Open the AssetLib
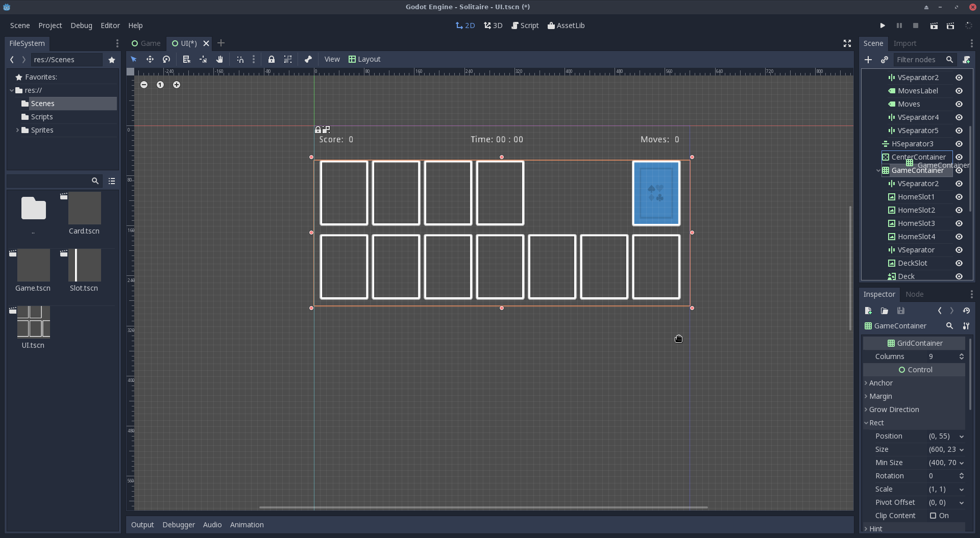Screen dimensions: 980x538 point(566,25)
